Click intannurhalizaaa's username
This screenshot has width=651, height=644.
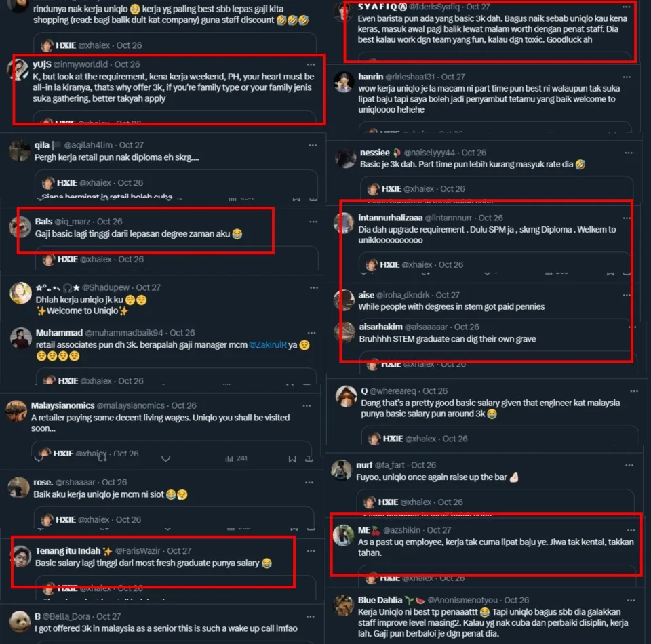pyautogui.click(x=391, y=218)
